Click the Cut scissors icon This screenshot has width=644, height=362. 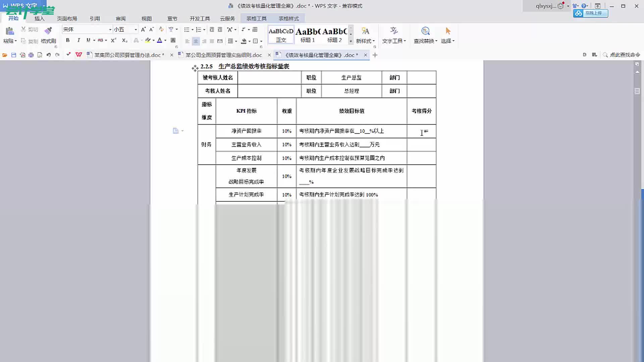(x=23, y=29)
